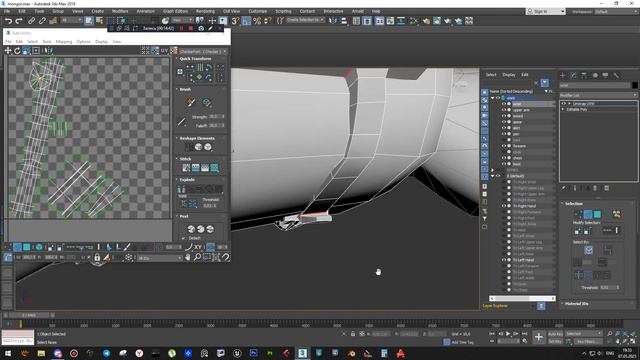
Task: Toggle Percent Snap icon in main toolbar
Action: click(257, 21)
